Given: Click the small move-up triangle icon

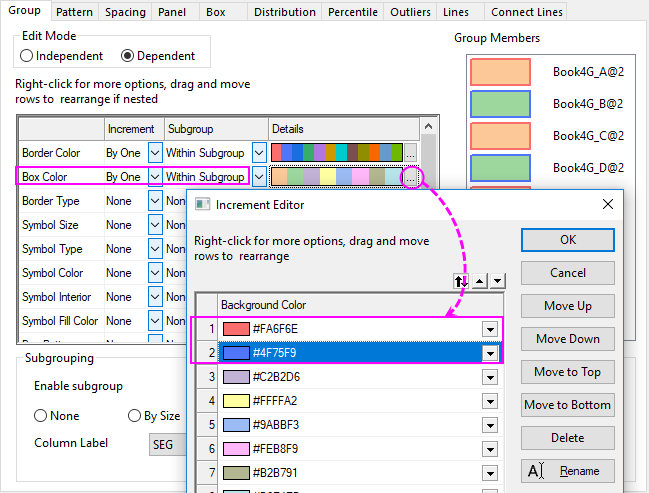Looking at the screenshot, I should (480, 282).
